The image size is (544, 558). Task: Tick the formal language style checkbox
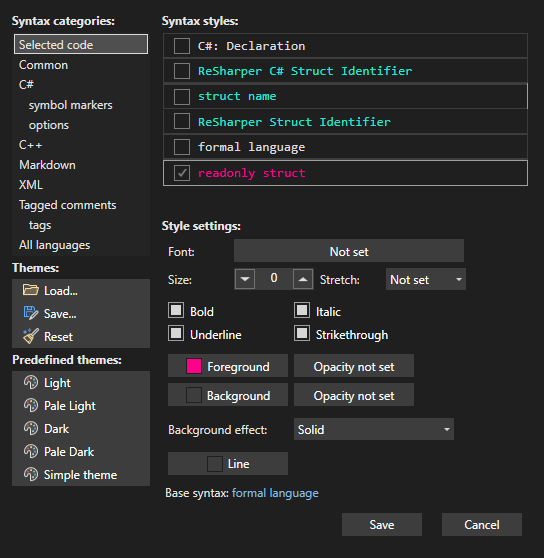tap(182, 147)
